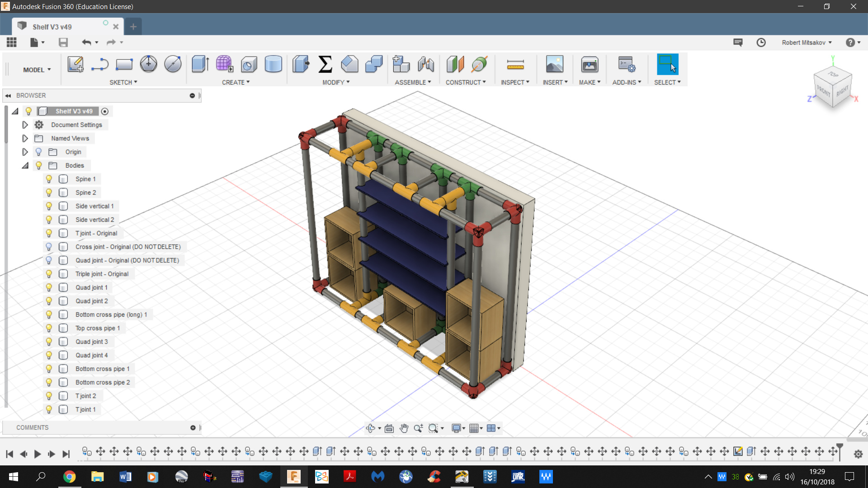868x488 pixels.
Task: Select the Line sketch tool
Action: [100, 64]
